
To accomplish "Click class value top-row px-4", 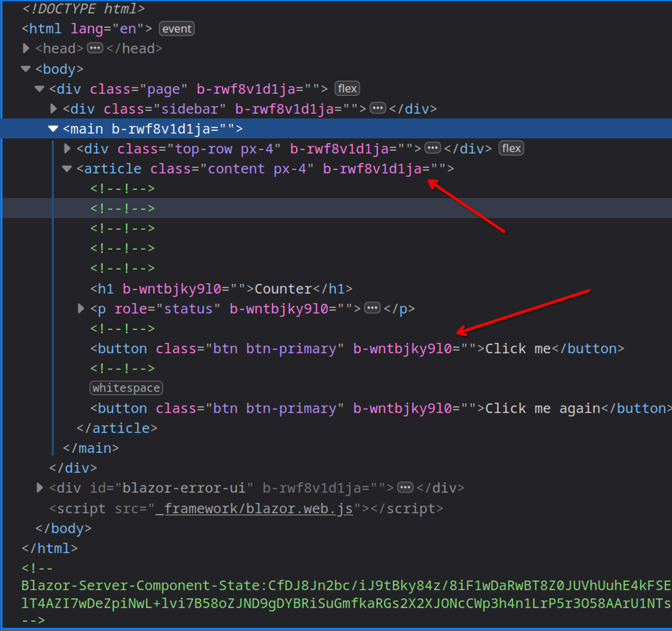I will pos(224,149).
